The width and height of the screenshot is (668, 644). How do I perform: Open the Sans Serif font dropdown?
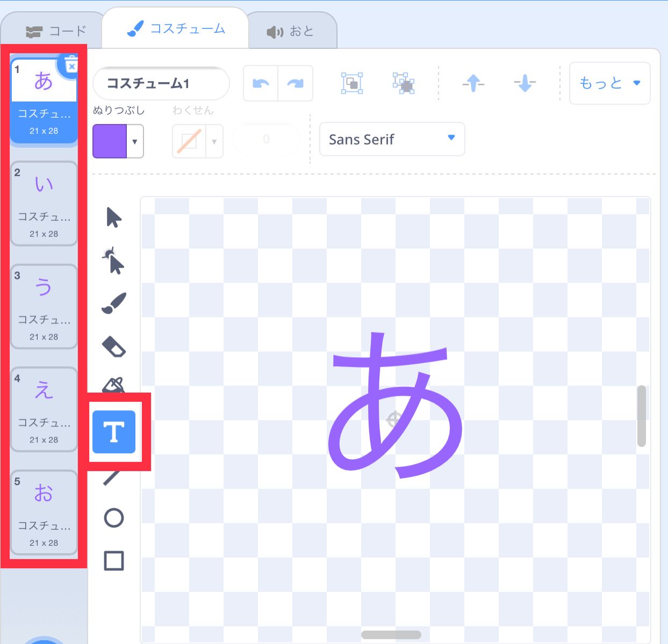point(392,139)
